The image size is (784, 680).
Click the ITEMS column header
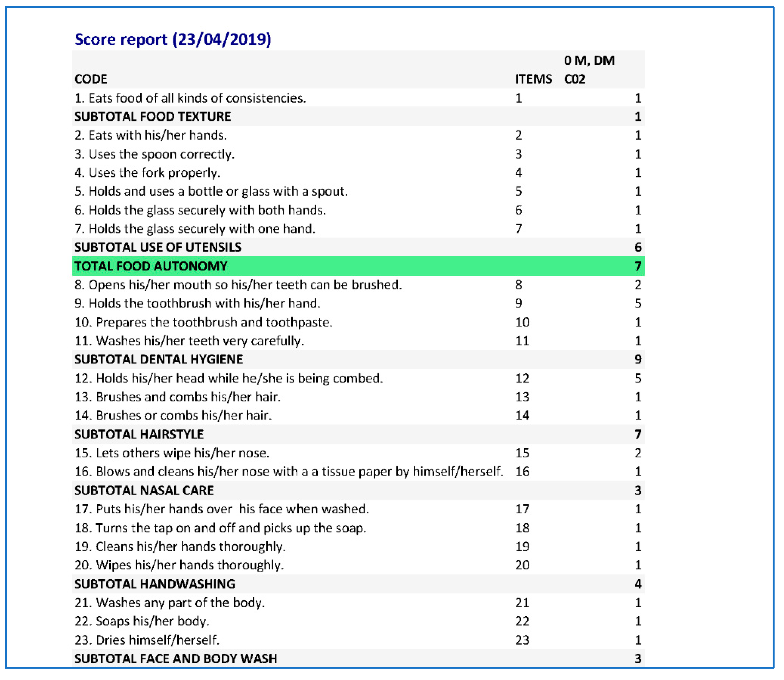533,79
